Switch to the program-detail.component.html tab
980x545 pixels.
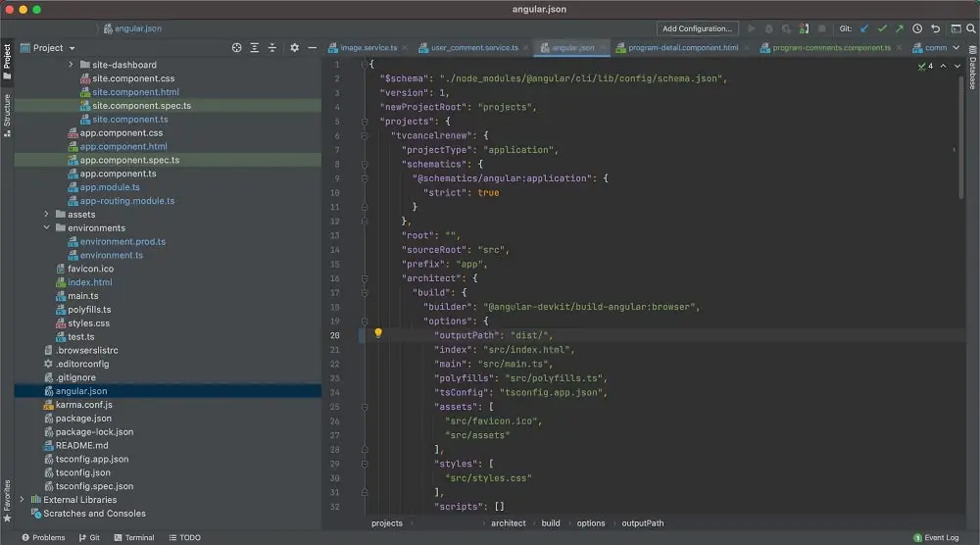pos(683,47)
